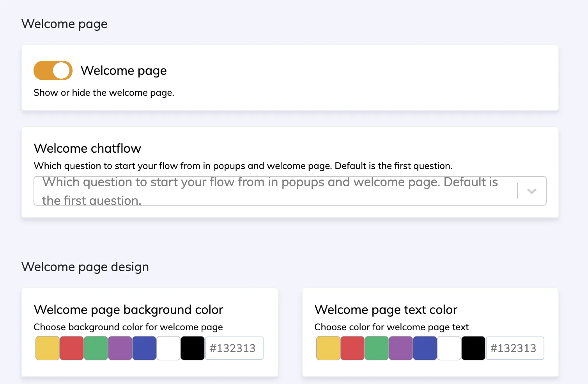Image resolution: width=588 pixels, height=384 pixels.
Task: Pick yellow swatch for welcome page background
Action: pyautogui.click(x=48, y=348)
